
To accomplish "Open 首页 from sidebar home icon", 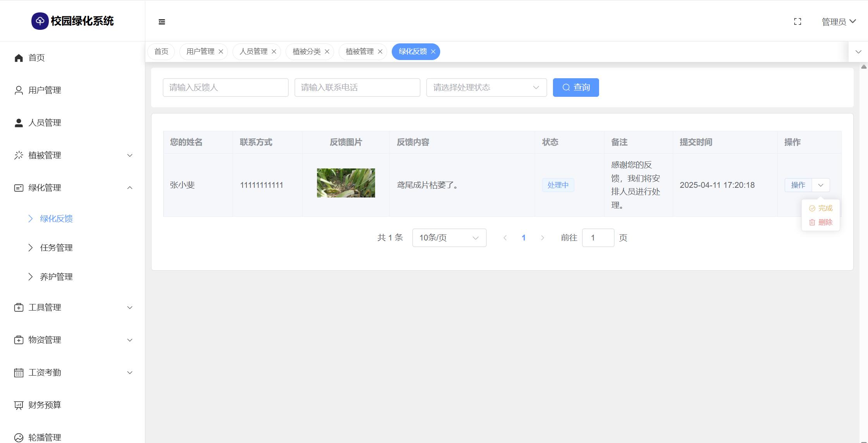I will point(19,58).
